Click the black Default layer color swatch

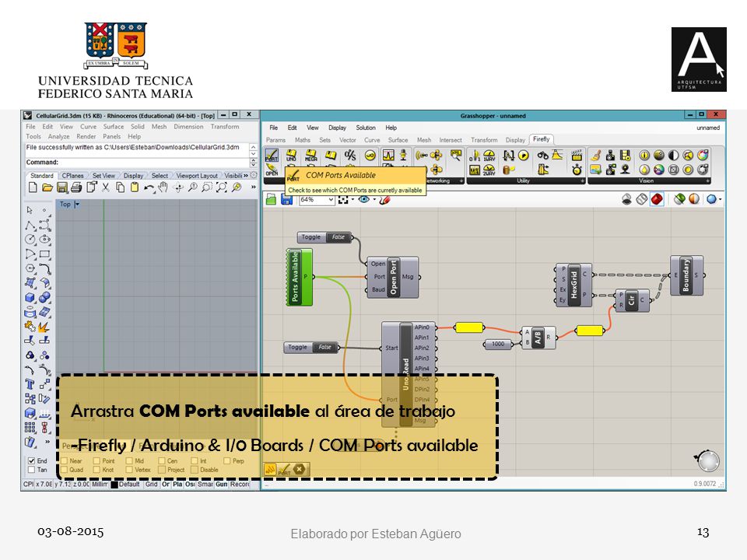(x=114, y=485)
